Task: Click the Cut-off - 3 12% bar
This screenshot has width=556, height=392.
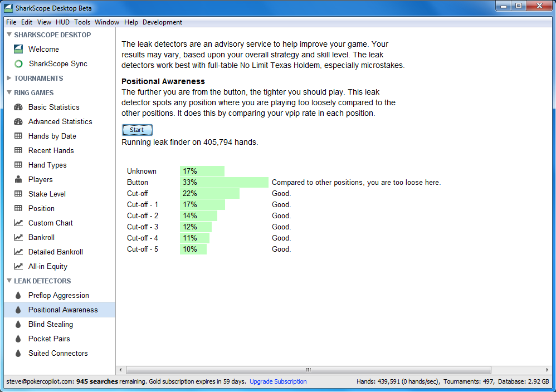Action: click(196, 227)
